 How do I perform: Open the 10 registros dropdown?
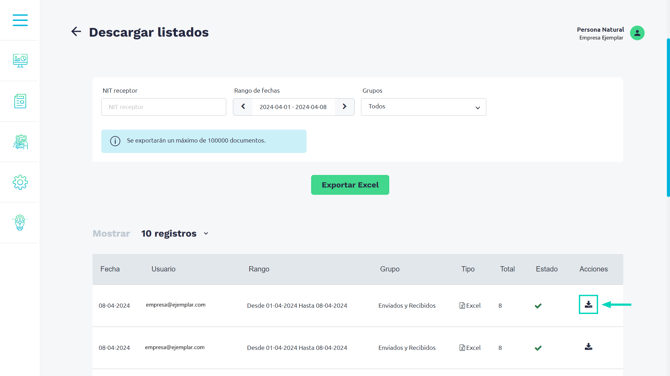[x=175, y=233]
